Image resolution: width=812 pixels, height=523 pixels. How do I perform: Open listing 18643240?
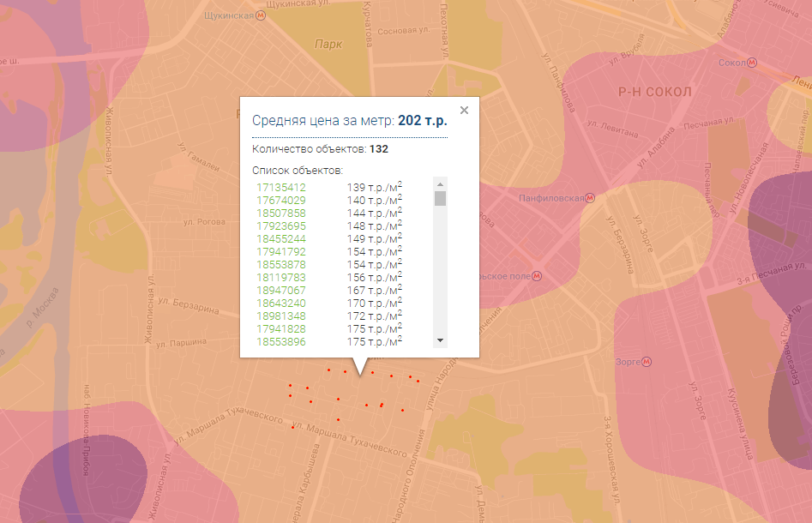(281, 304)
